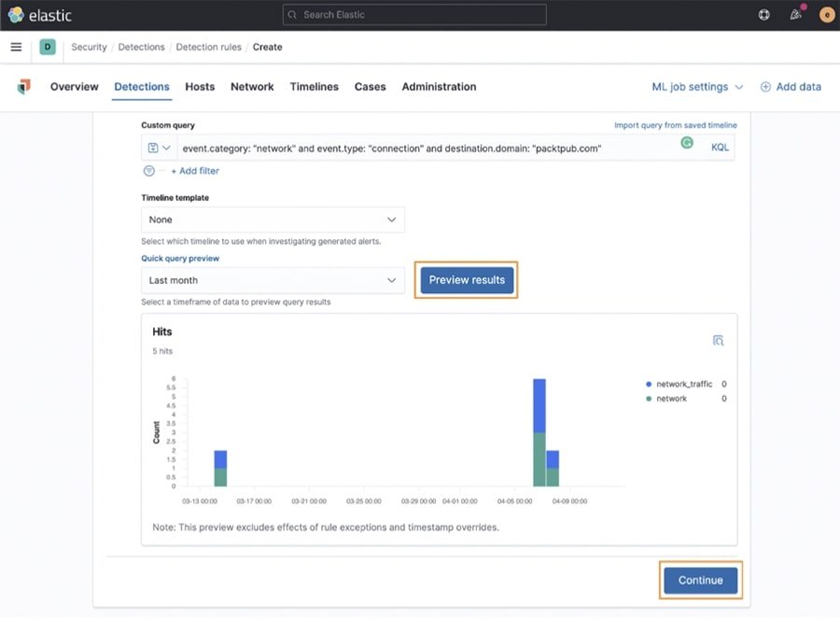
Task: Click the Security app shield icon
Action: click(x=23, y=87)
